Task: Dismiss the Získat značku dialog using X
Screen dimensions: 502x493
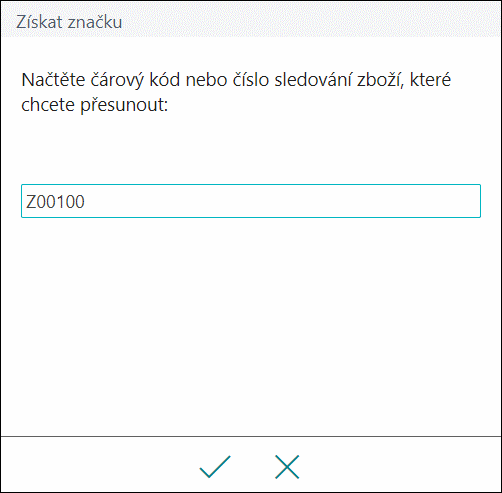Action: coord(287,466)
